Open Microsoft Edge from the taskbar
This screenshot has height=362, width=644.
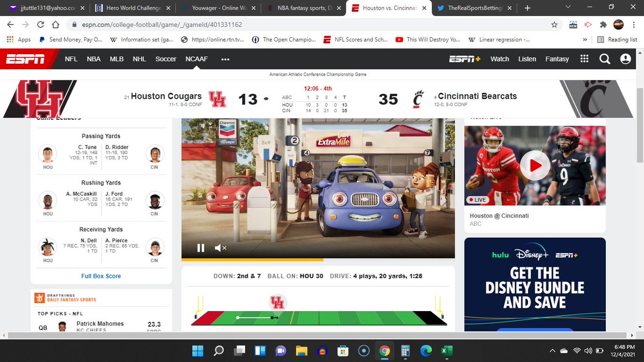[425, 351]
